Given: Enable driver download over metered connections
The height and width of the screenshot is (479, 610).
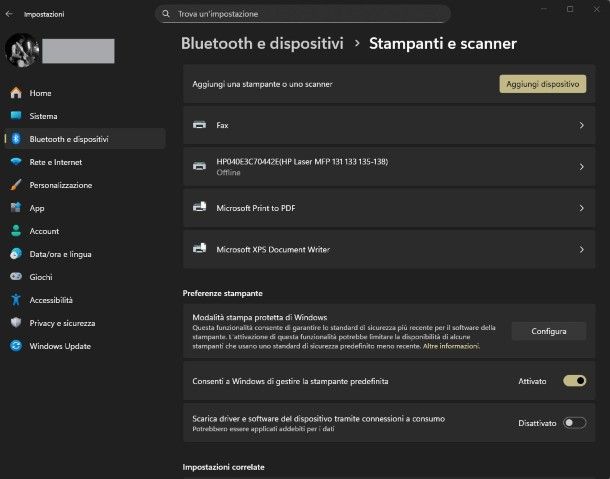Looking at the screenshot, I should (574, 423).
